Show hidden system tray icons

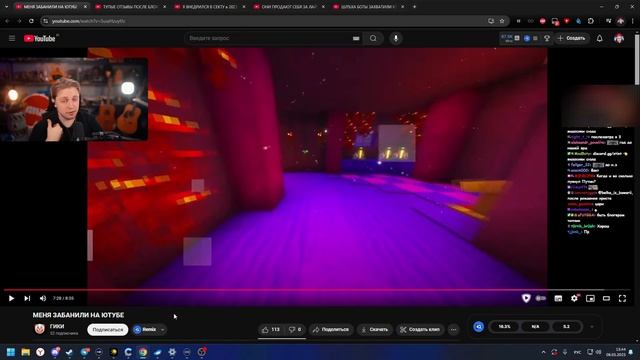tap(543, 352)
